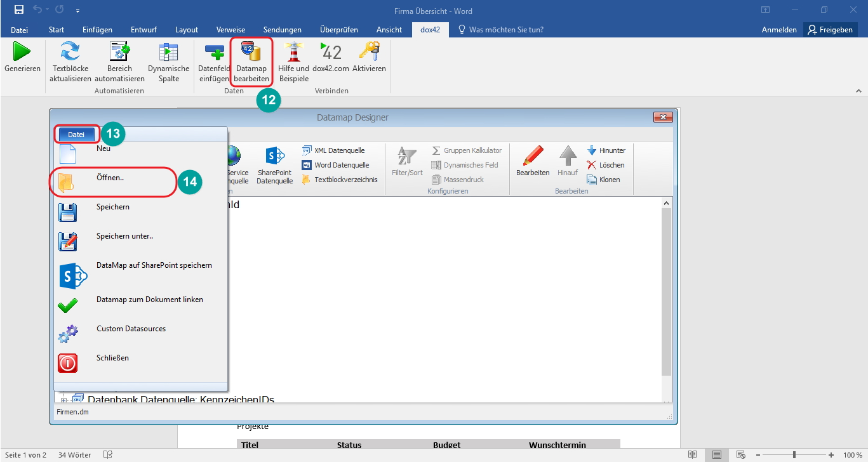The image size is (868, 462).
Task: Click SharePoint Datenquelle icon
Action: (274, 155)
